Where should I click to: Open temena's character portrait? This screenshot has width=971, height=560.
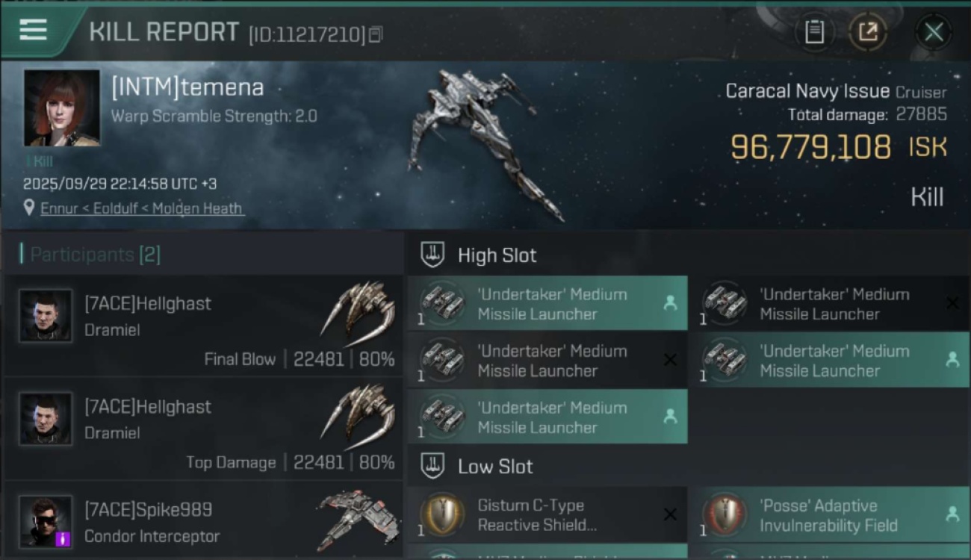pos(61,108)
